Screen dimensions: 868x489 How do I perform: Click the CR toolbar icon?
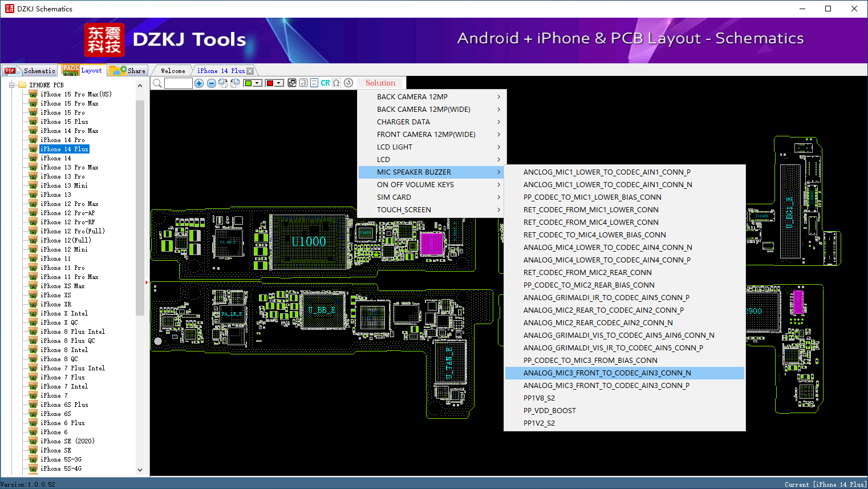coord(325,83)
